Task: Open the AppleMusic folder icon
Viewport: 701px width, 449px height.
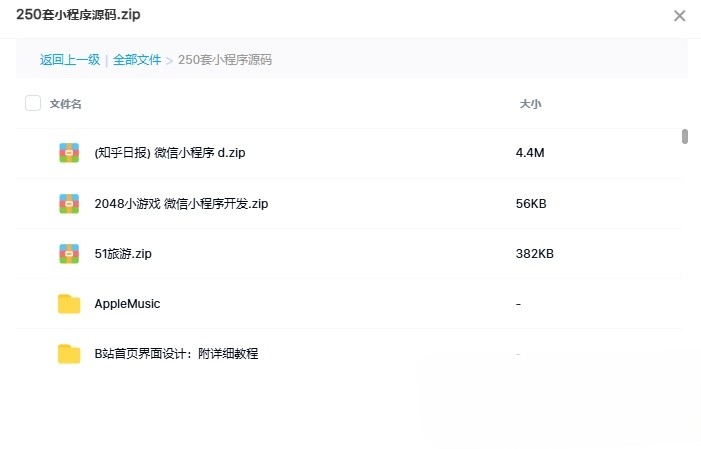Action: pyautogui.click(x=69, y=304)
